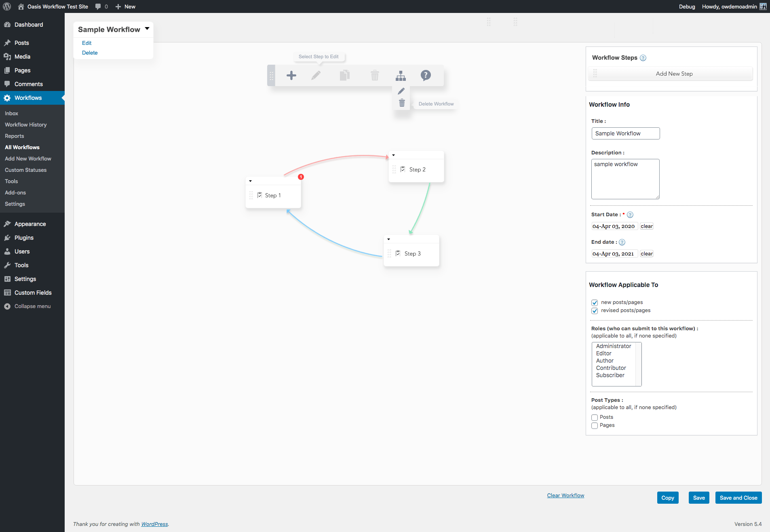
Task: Open Workflow History in sidebar menu
Action: pos(25,125)
